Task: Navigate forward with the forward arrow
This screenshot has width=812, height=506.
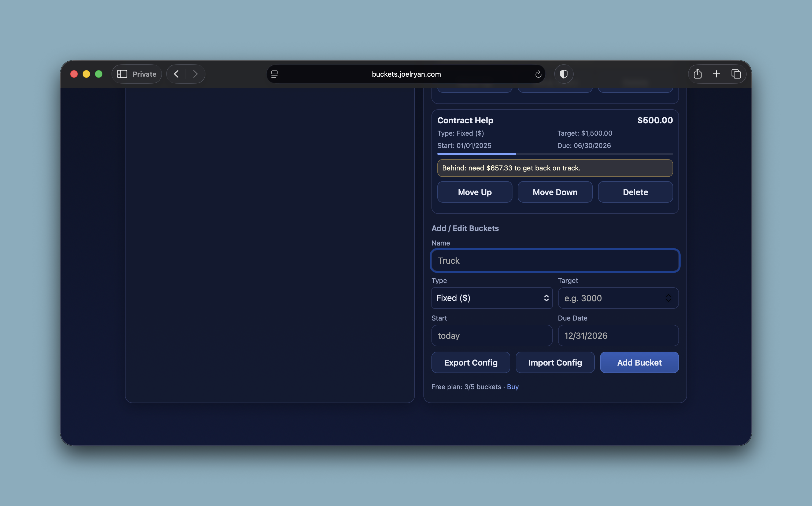Action: pyautogui.click(x=195, y=74)
